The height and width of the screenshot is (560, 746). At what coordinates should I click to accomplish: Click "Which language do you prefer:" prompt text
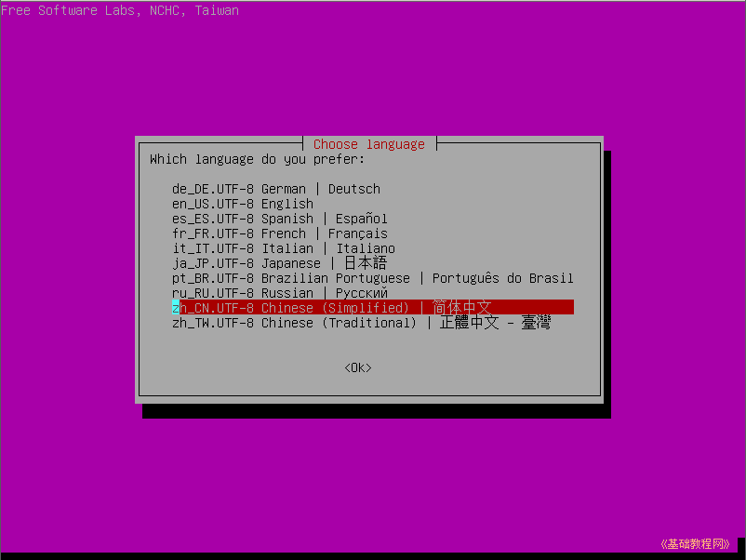[x=257, y=159]
